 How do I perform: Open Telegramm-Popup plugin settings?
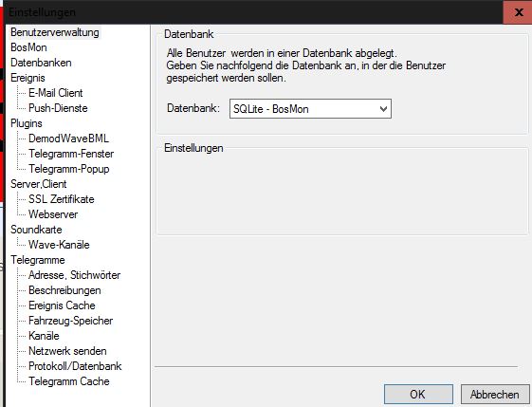tap(69, 169)
